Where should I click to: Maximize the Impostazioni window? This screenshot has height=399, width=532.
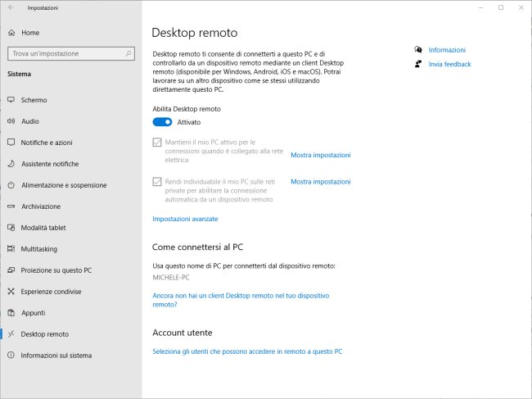point(501,7)
